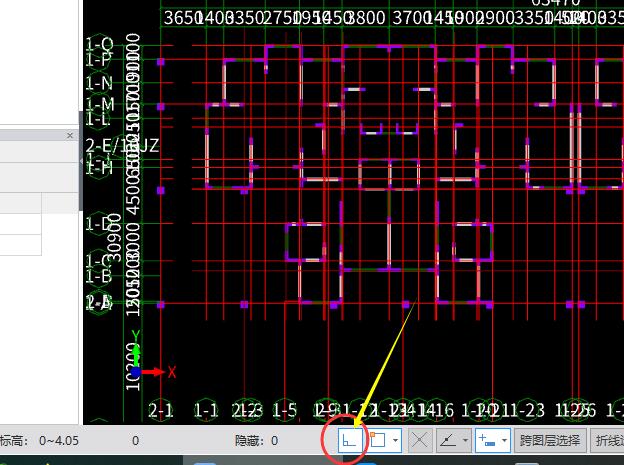The image size is (624, 465).
Task: Toggle the angle snap icon
Action: [x=448, y=440]
